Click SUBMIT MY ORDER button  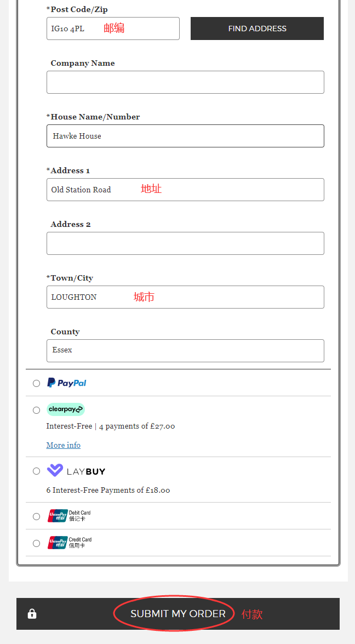(178, 614)
